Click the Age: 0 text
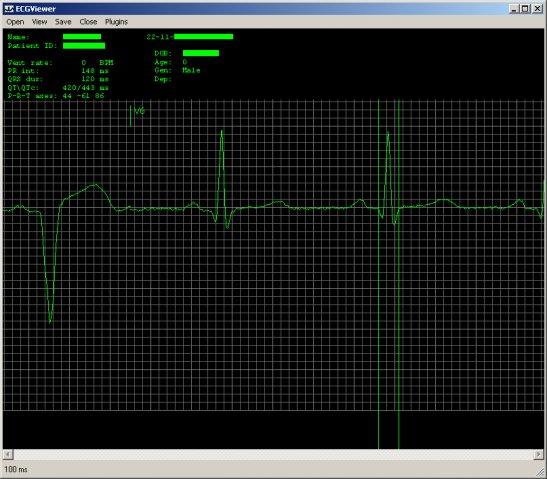 tap(171, 62)
